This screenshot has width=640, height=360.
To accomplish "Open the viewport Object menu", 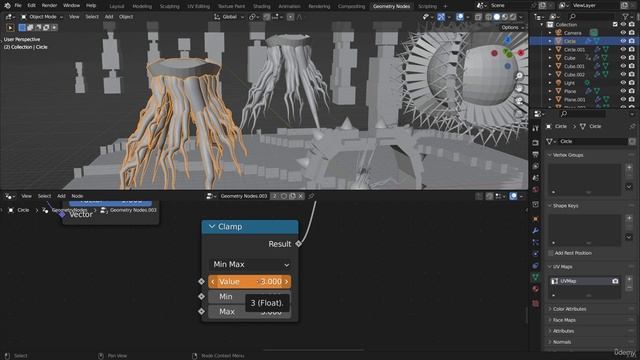I will (x=126, y=17).
